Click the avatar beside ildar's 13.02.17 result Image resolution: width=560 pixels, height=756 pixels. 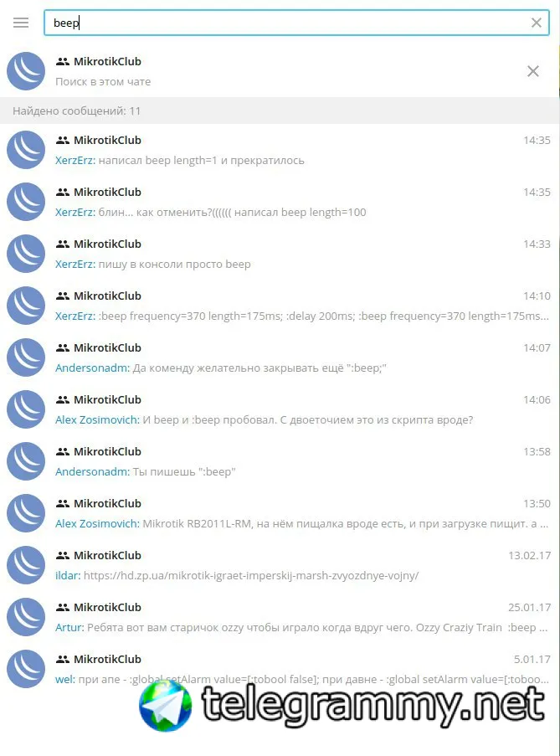tap(26, 565)
